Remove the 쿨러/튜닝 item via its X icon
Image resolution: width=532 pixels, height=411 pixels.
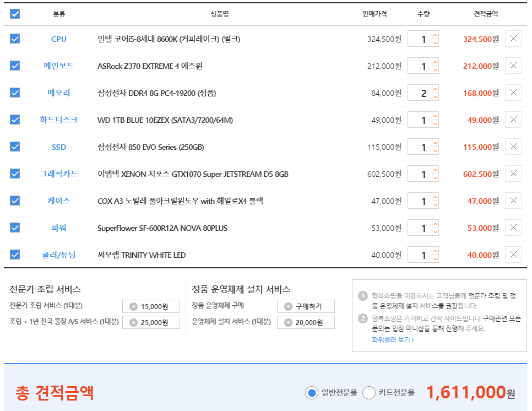point(513,255)
